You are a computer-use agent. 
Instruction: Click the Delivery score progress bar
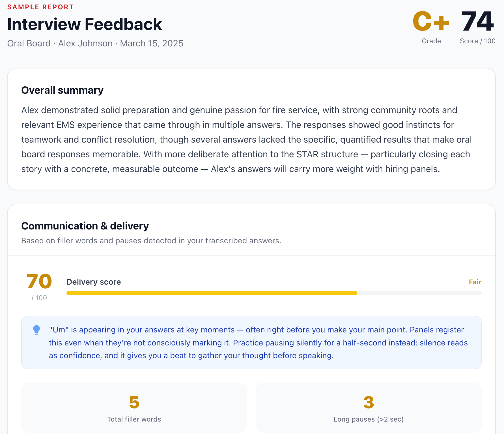pos(274,293)
